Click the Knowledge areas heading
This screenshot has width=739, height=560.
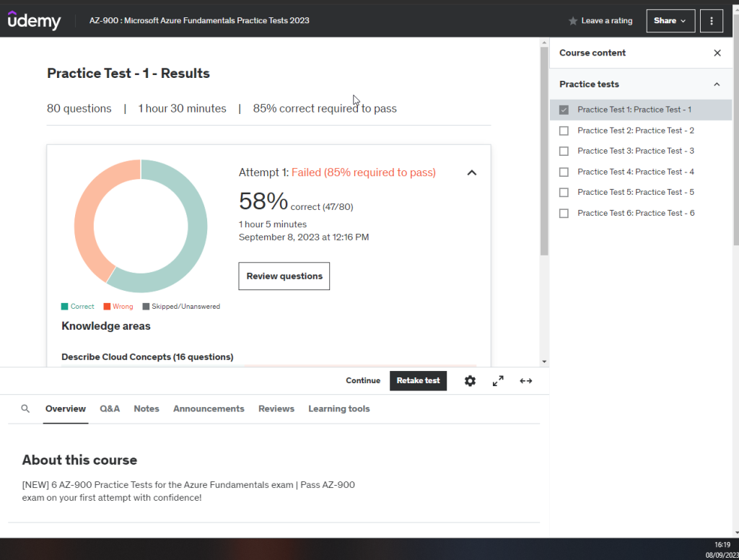(x=106, y=326)
